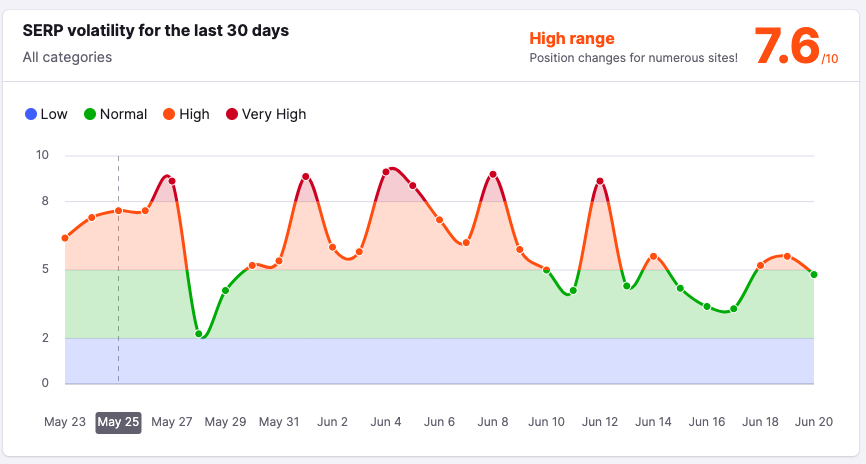Image resolution: width=866 pixels, height=464 pixels.
Task: Click the Jun 8 red peak point
Action: click(x=493, y=175)
